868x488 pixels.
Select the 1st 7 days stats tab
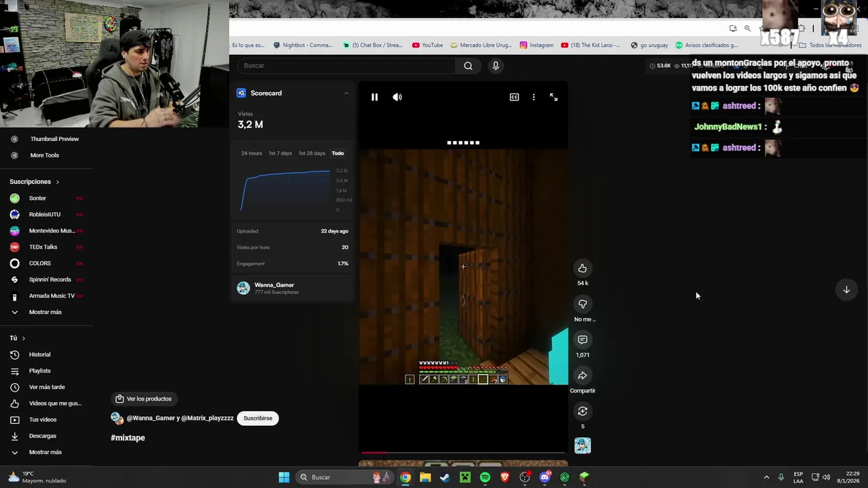click(280, 153)
